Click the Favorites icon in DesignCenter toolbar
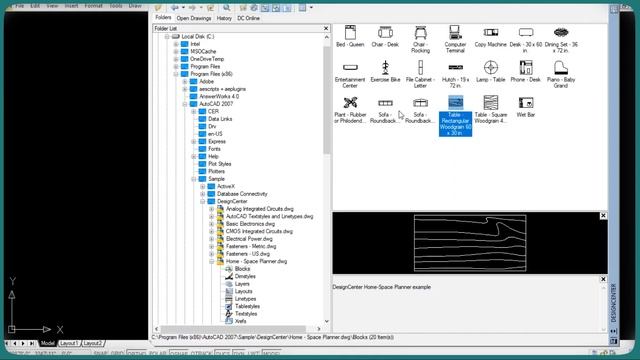The width and height of the screenshot is (640, 360). tap(243, 7)
